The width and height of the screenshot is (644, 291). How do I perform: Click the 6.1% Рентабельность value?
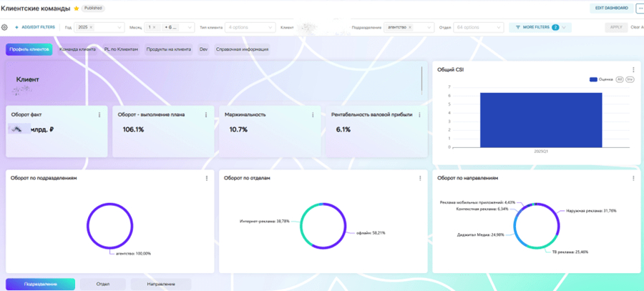(x=343, y=129)
